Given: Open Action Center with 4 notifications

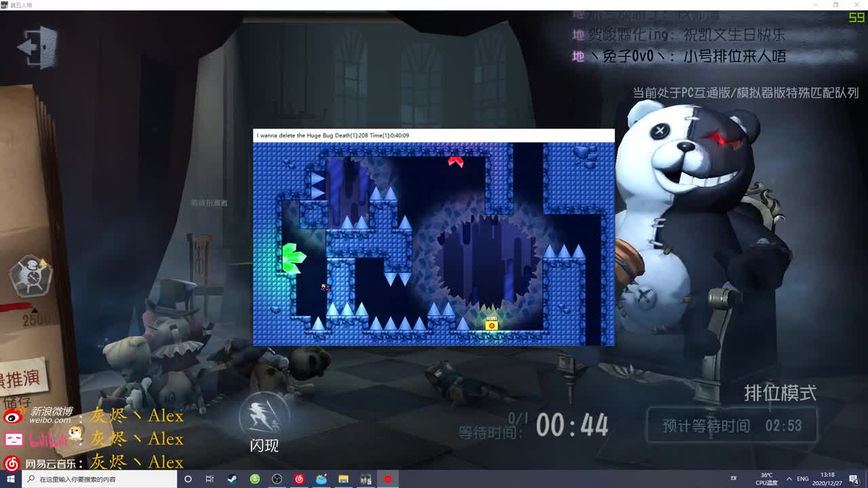Looking at the screenshot, I should click(855, 479).
